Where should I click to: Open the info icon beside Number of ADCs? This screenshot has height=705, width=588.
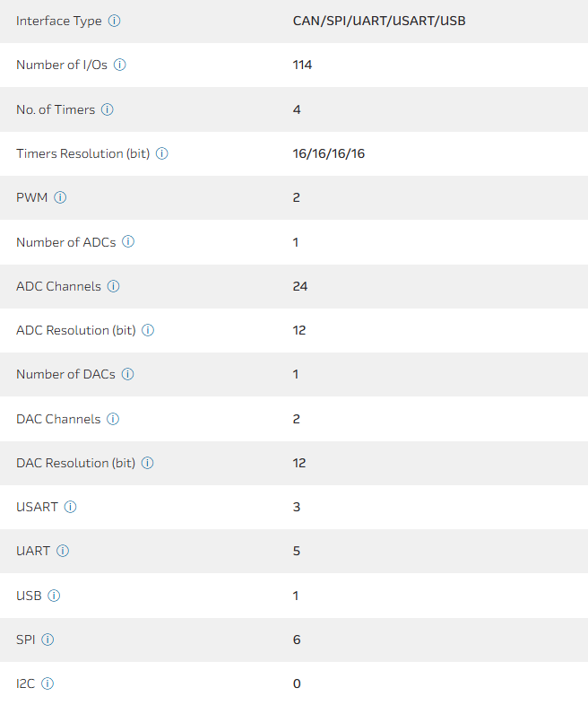128,242
